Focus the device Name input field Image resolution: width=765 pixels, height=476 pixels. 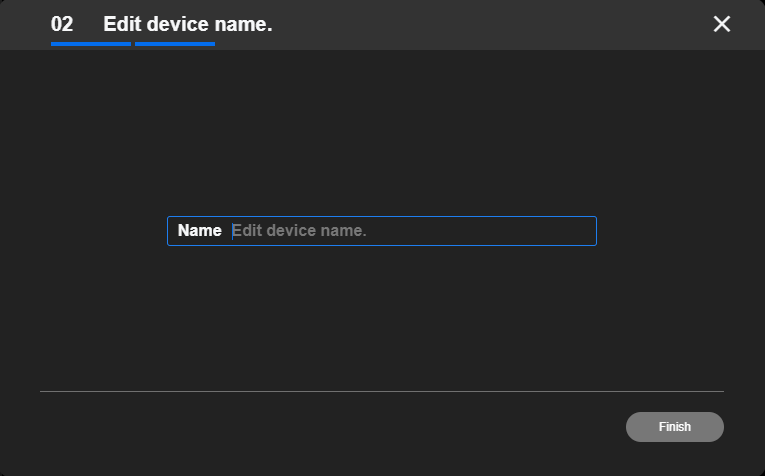(x=382, y=231)
